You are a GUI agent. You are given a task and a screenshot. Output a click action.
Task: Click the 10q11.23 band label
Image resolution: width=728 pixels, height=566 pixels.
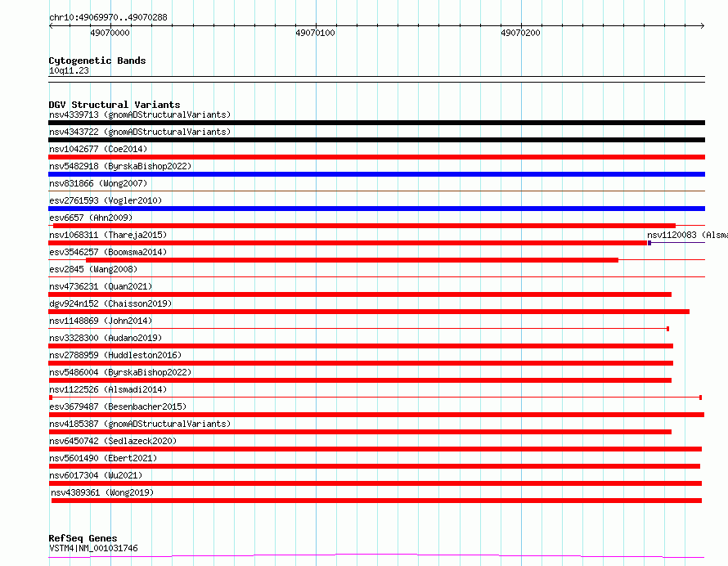pos(69,70)
